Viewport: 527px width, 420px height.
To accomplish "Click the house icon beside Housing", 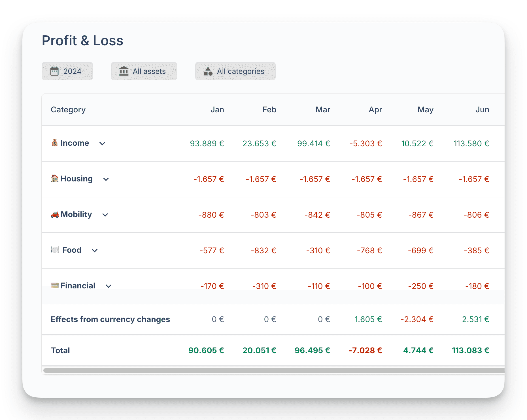I will pos(55,179).
